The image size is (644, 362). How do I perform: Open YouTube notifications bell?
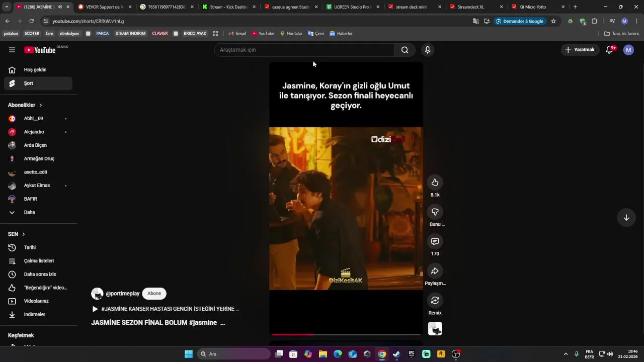tap(609, 50)
